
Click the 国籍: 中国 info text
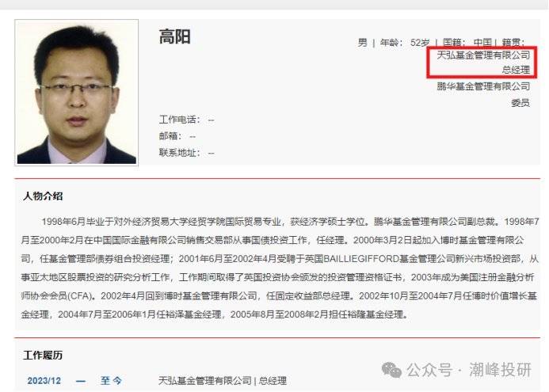pyautogui.click(x=467, y=43)
